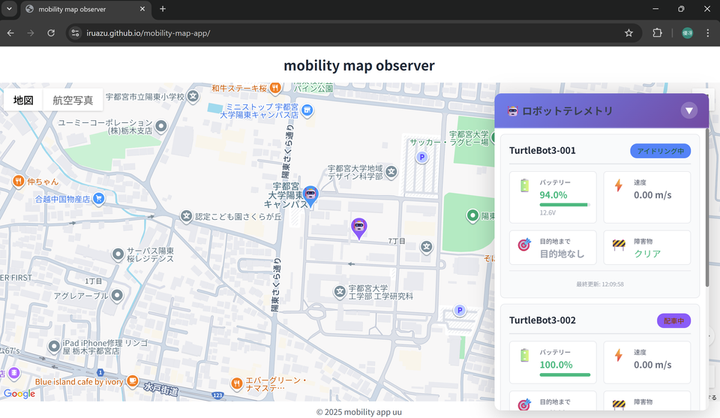Click TurtleBot3-001 speed lightning icon

618,186
